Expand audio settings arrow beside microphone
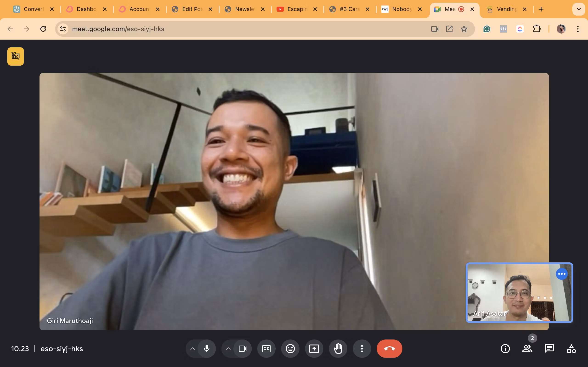The width and height of the screenshot is (588, 367). [x=192, y=349]
